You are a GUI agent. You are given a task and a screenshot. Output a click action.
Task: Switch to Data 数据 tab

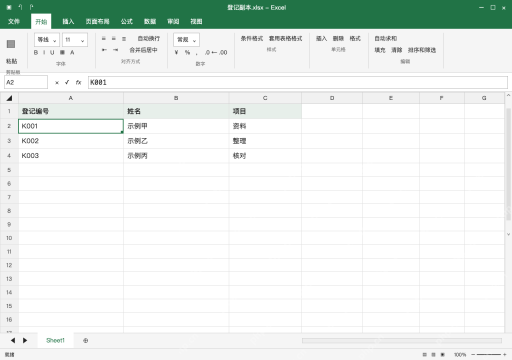coord(150,21)
